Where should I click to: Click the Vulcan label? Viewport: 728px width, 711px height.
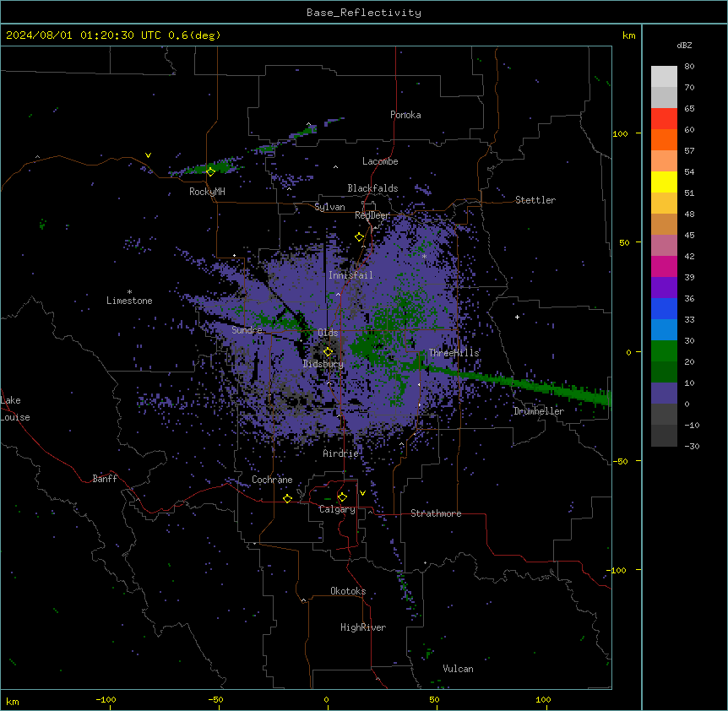click(x=459, y=669)
